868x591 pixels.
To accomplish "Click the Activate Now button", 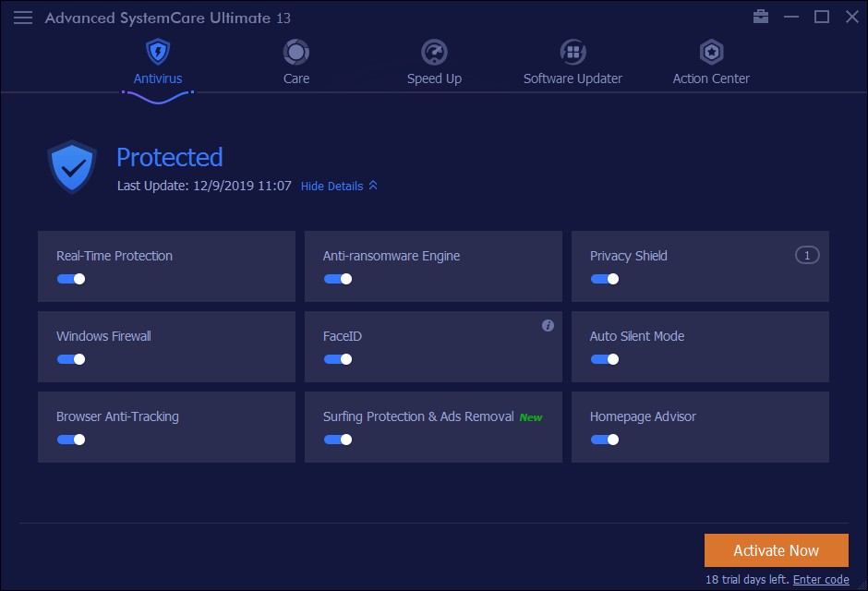I will pos(776,549).
